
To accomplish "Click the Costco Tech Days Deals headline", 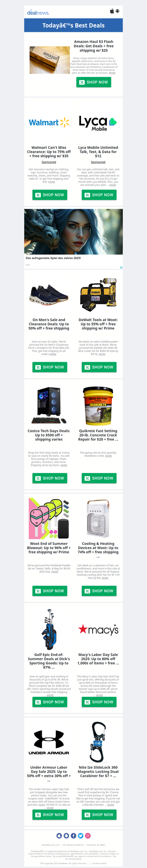I will pyautogui.click(x=49, y=435).
